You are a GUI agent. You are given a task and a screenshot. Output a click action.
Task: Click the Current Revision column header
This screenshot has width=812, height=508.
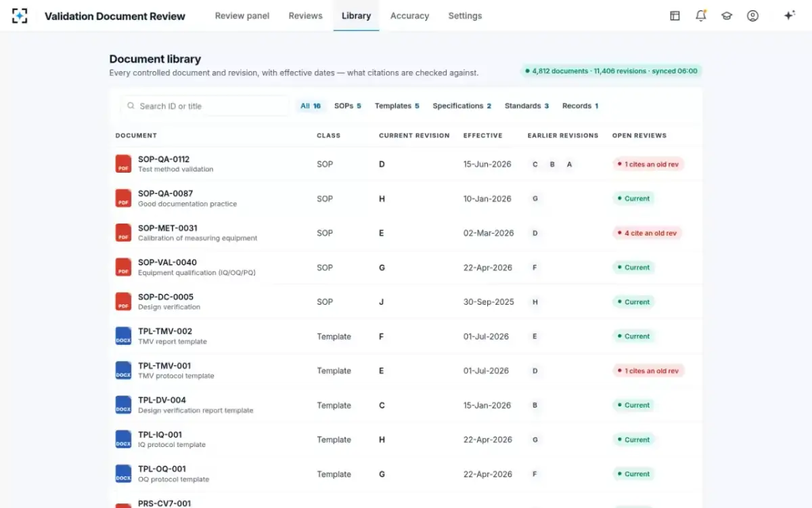point(414,135)
